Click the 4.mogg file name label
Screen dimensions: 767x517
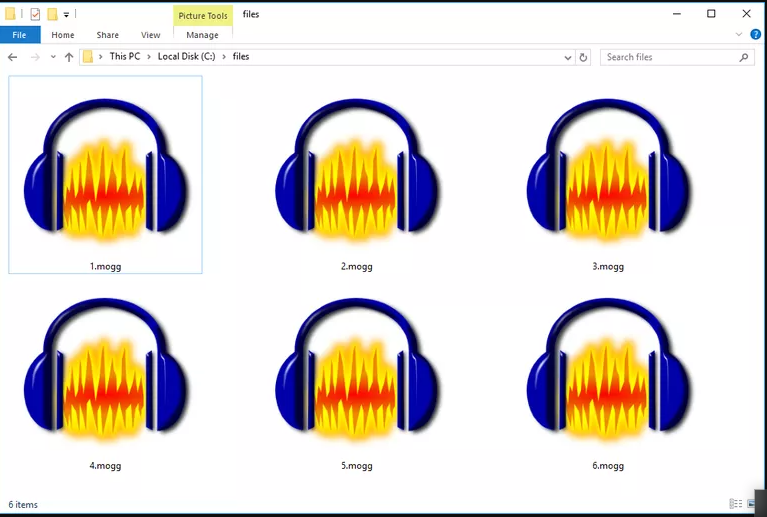(x=105, y=466)
